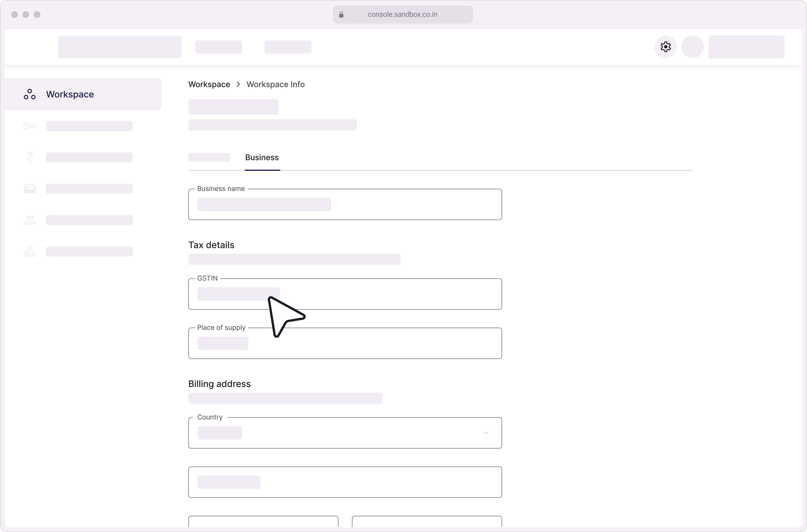Switch to the tab left of Business
The height and width of the screenshot is (532, 807).
click(x=209, y=157)
